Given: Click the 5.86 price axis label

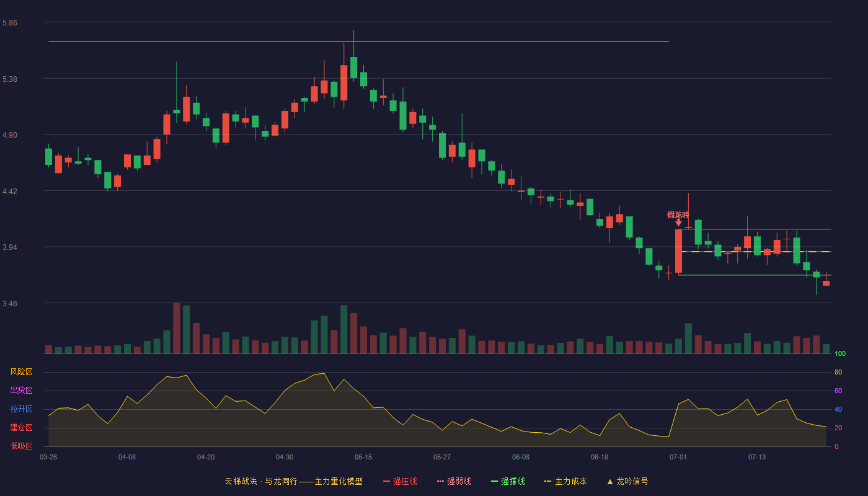Looking at the screenshot, I should point(10,23).
